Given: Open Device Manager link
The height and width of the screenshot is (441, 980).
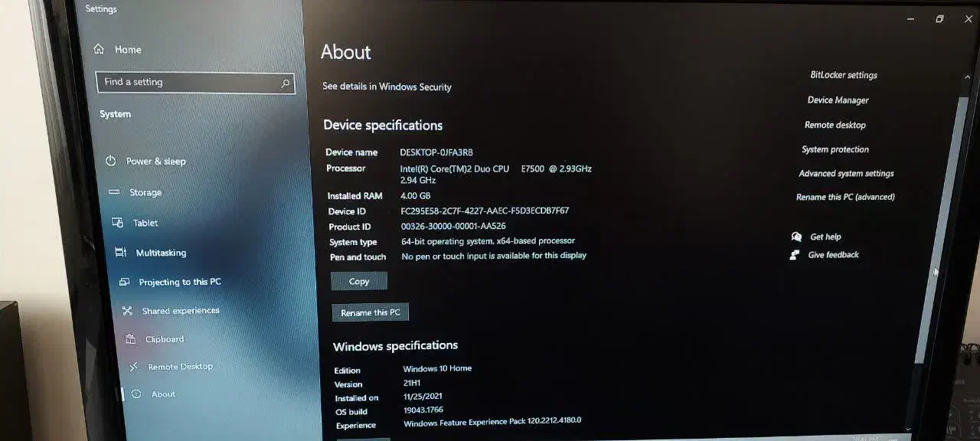Looking at the screenshot, I should coord(838,100).
